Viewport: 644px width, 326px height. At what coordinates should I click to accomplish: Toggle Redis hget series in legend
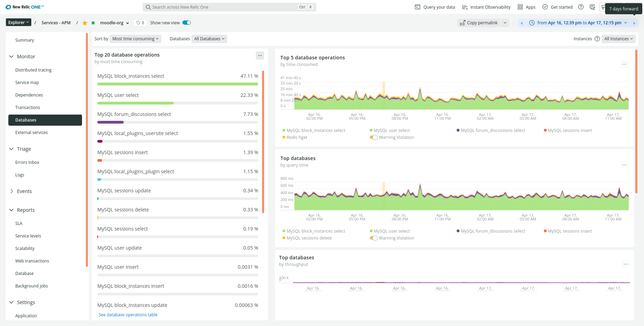[295, 137]
